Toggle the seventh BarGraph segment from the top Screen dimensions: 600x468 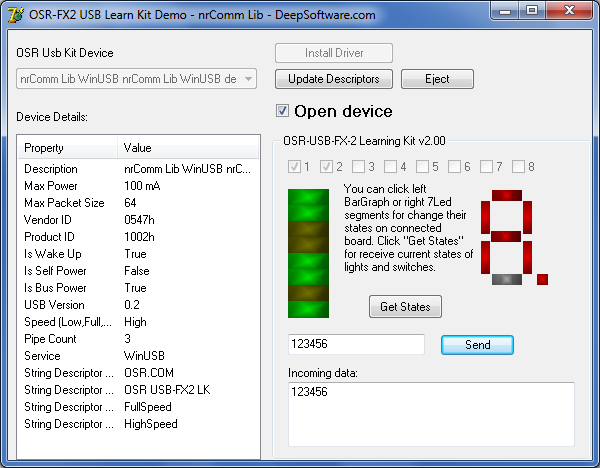(x=308, y=293)
